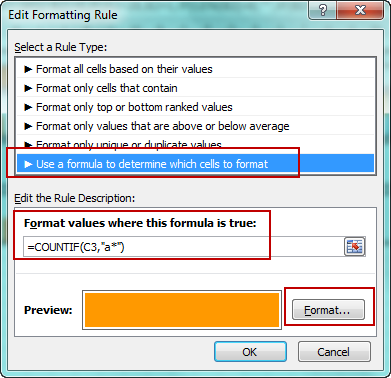Click arrow beside 'Format only cells that contain'
Image resolution: width=391 pixels, height=378 pixels.
pyautogui.click(x=28, y=88)
